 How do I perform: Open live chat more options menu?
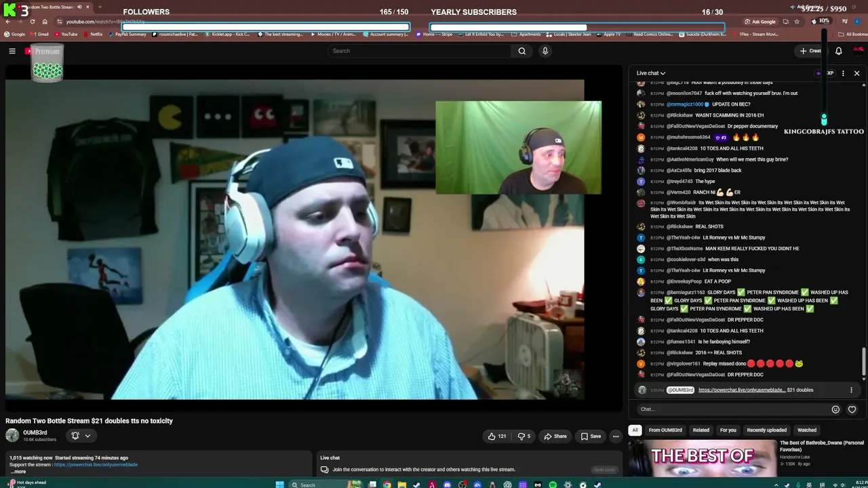tap(843, 73)
